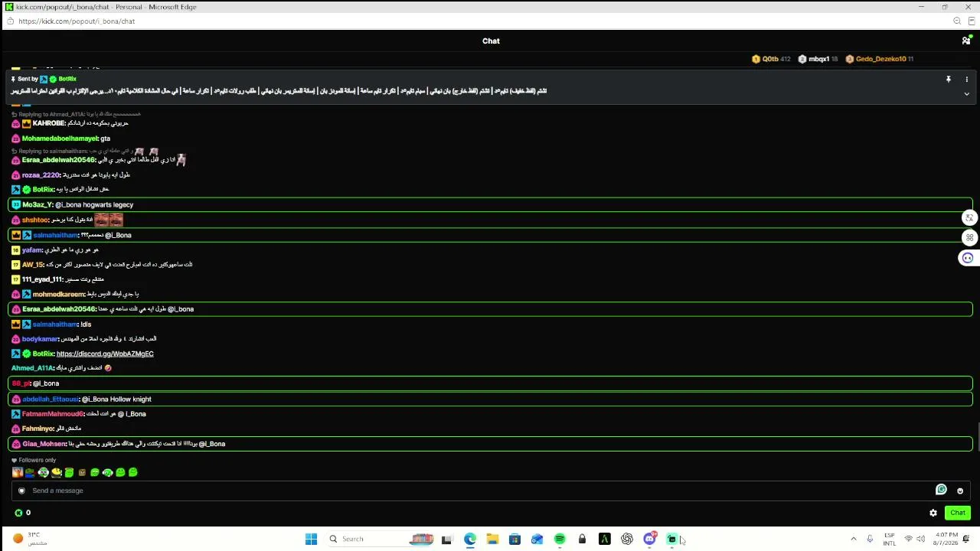Open the chat user list icon
The image size is (980, 551).
pos(966,41)
